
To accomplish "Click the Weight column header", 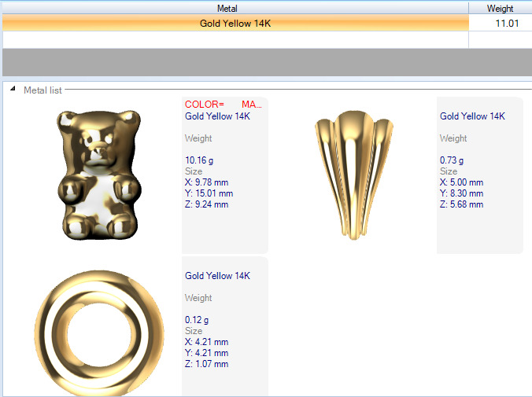I will 500,9.
